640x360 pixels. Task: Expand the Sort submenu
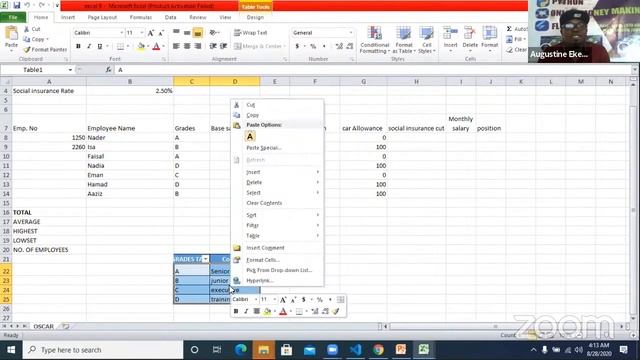point(278,215)
